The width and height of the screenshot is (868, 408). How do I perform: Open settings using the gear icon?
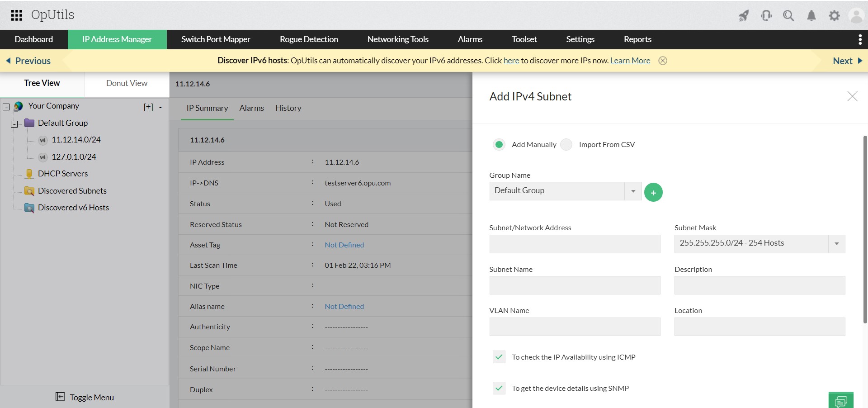pos(835,15)
